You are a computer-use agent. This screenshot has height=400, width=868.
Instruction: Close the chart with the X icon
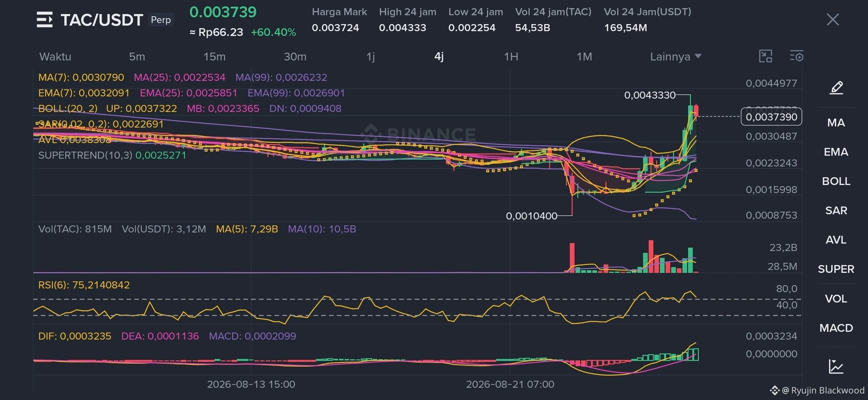click(x=833, y=20)
